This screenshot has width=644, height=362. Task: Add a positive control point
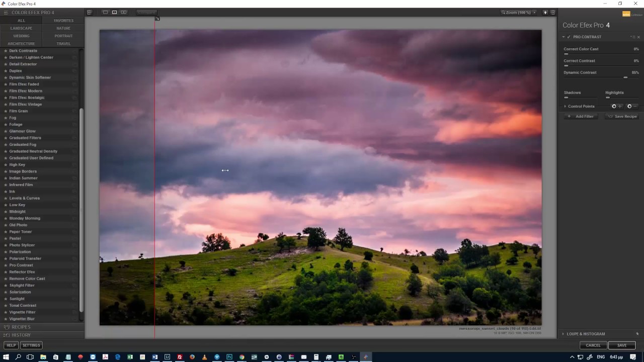point(616,106)
